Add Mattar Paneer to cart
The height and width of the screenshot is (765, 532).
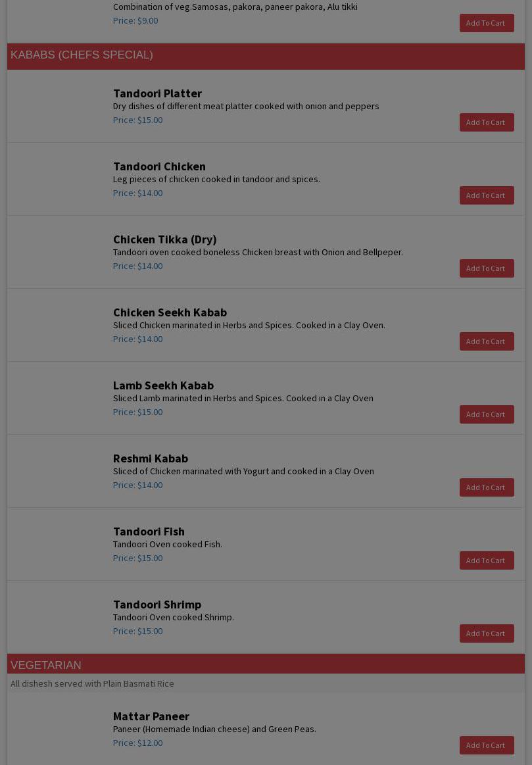click(x=486, y=745)
